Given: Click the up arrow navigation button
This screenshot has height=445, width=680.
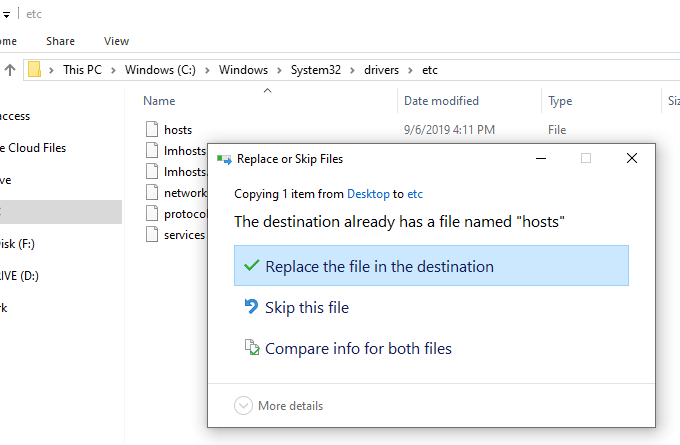Looking at the screenshot, I should [x=10, y=70].
